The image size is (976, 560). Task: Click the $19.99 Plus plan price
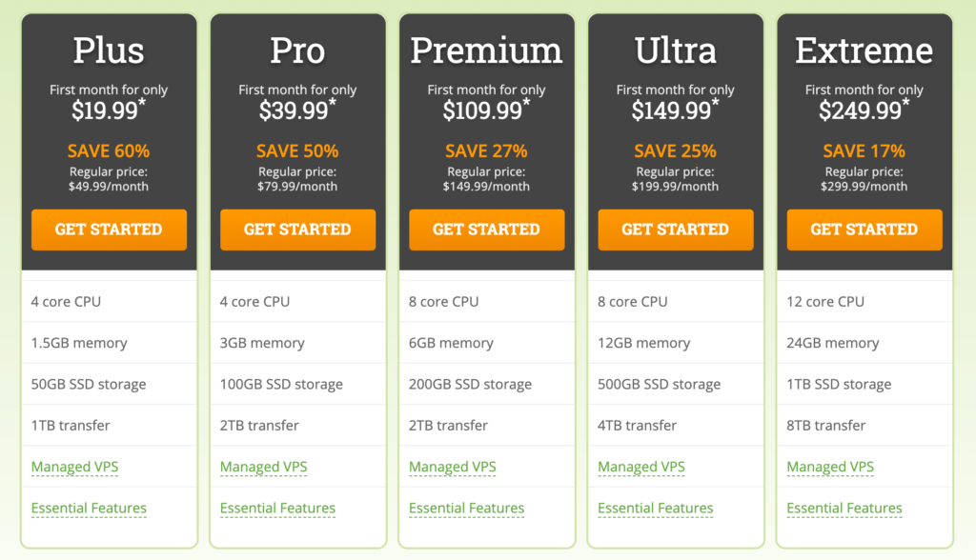(x=109, y=110)
